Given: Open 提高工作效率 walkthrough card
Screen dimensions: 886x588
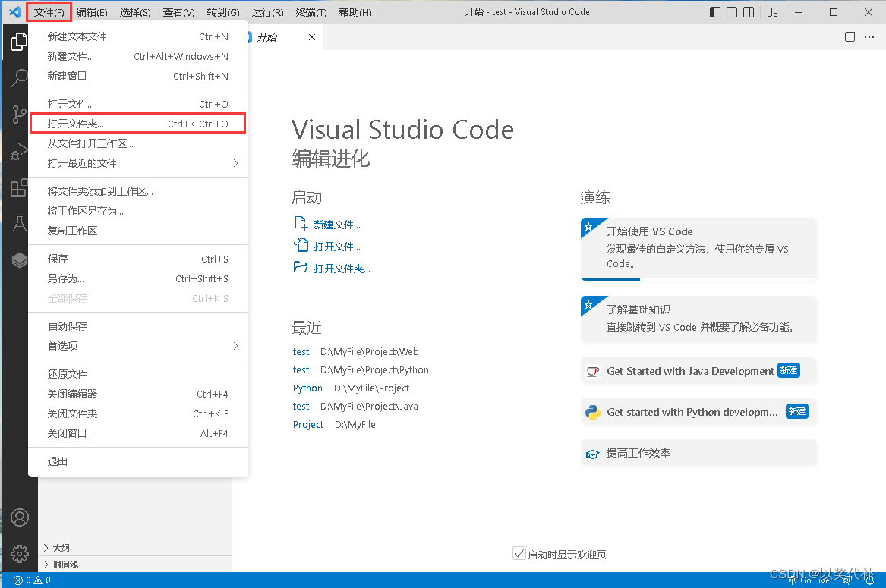Looking at the screenshot, I should [698, 453].
